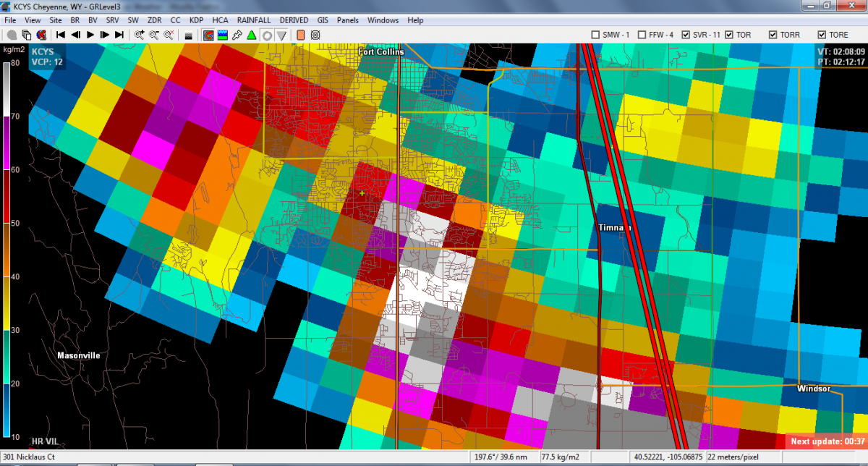
Task: Click the latitude longitude status field
Action: click(668, 457)
